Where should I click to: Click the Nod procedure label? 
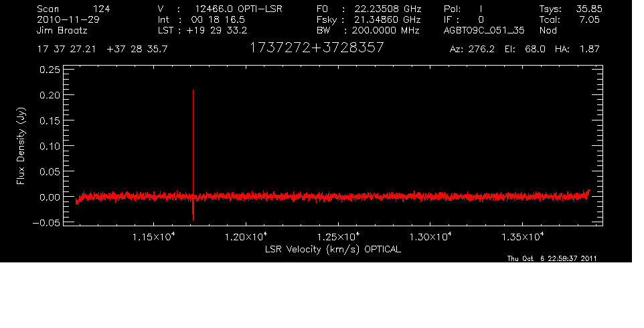pos(548,31)
